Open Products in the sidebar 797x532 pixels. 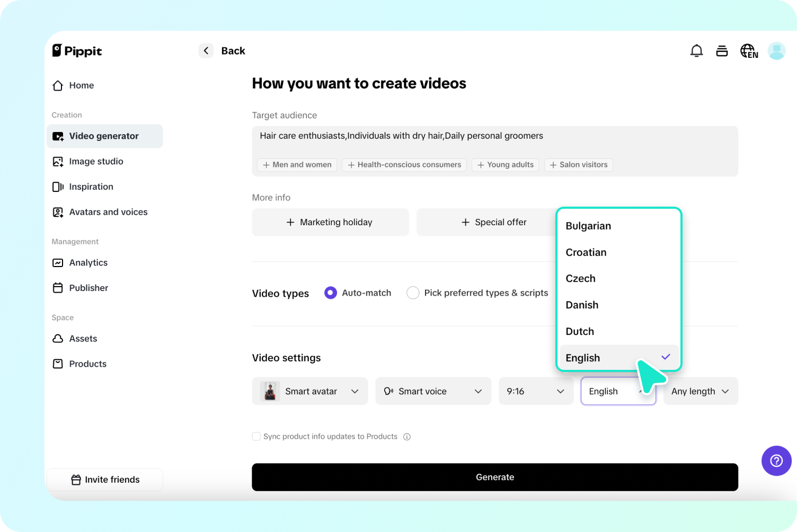coord(104,364)
